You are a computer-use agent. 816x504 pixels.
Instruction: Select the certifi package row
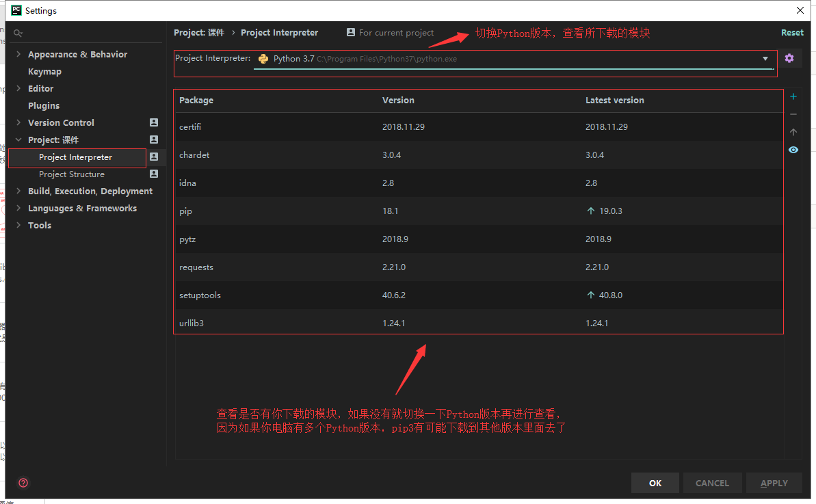pyautogui.click(x=479, y=127)
